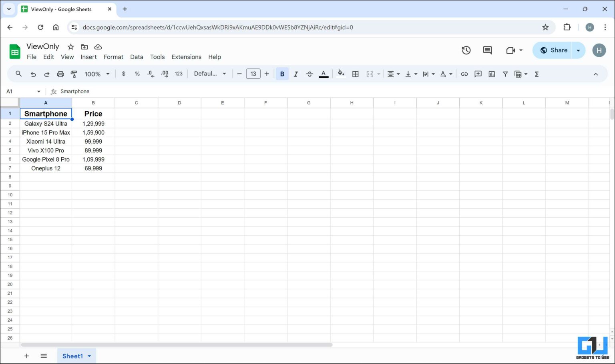Open the fill color paint bucket
The height and width of the screenshot is (364, 615).
coord(341,74)
